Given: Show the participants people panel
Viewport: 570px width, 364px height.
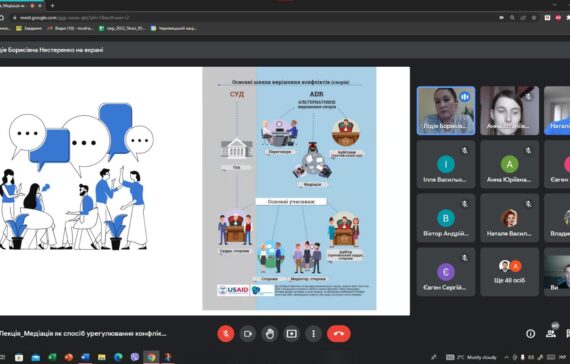Looking at the screenshot, I should tap(551, 333).
